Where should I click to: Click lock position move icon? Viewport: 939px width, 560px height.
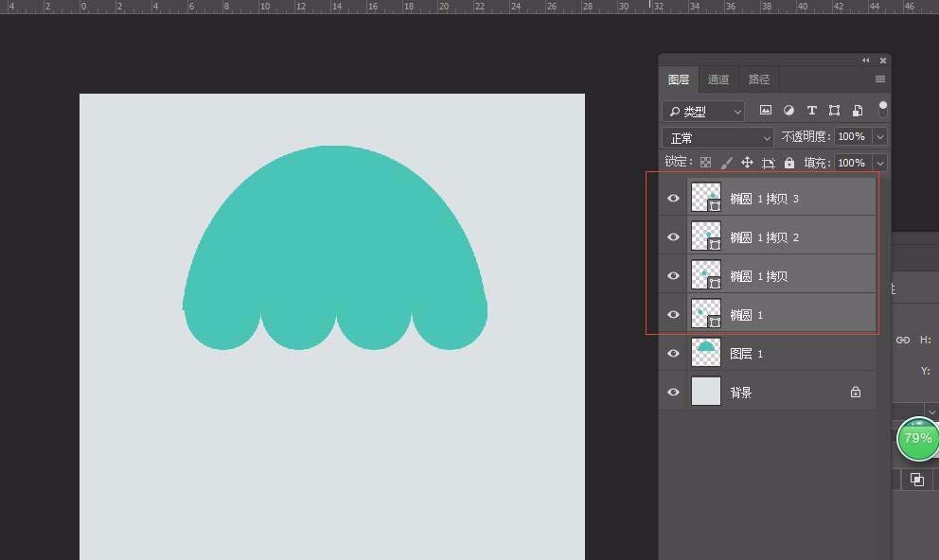pyautogui.click(x=747, y=163)
